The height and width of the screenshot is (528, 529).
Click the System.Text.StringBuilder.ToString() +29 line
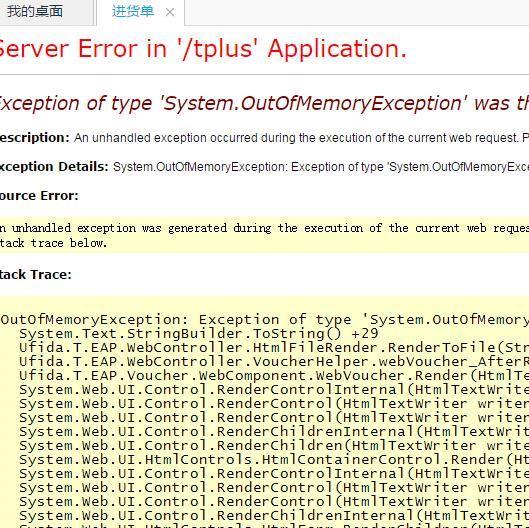pyautogui.click(x=199, y=334)
